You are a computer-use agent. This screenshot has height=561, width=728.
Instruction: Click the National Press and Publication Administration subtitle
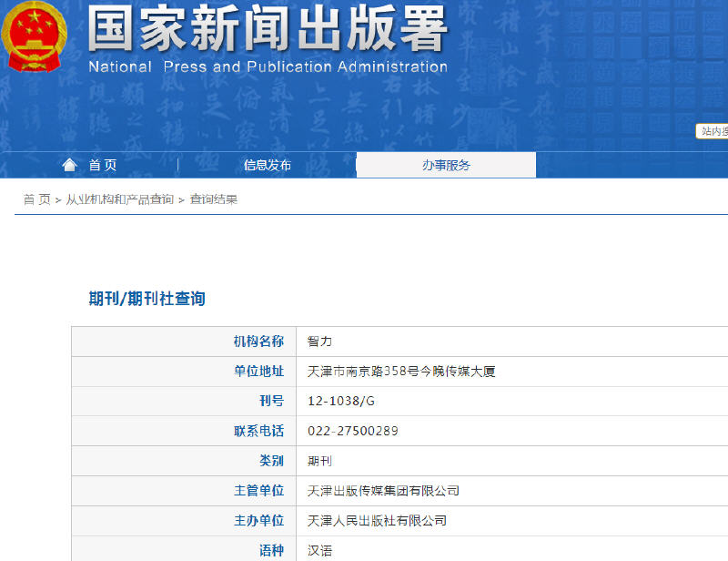coord(268,66)
